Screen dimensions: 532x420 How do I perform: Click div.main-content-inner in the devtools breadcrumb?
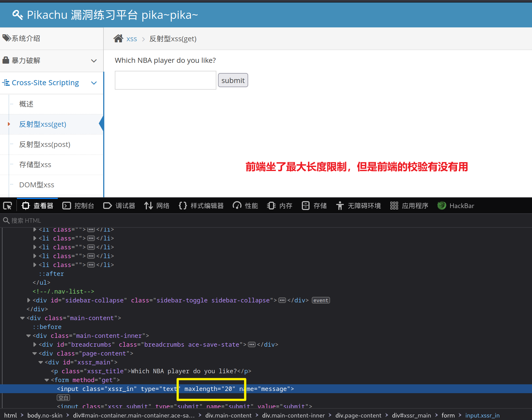coord(293,415)
